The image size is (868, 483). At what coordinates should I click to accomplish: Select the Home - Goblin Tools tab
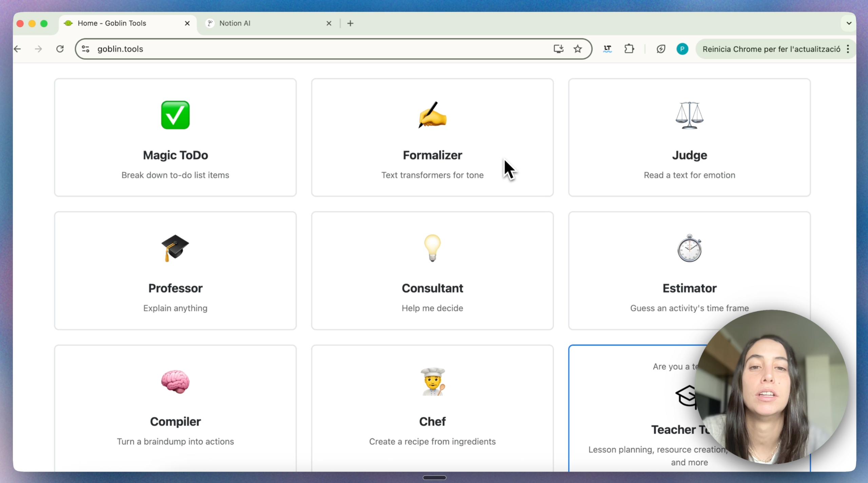pos(112,23)
